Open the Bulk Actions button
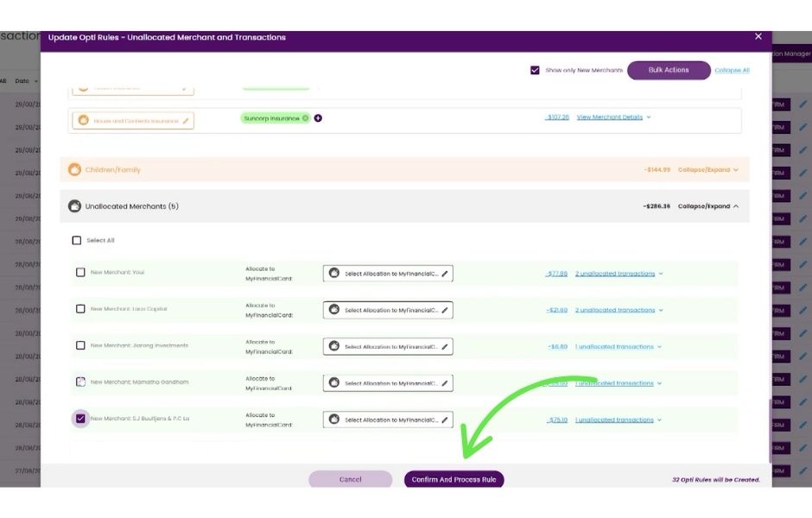812x518 pixels. pos(669,70)
